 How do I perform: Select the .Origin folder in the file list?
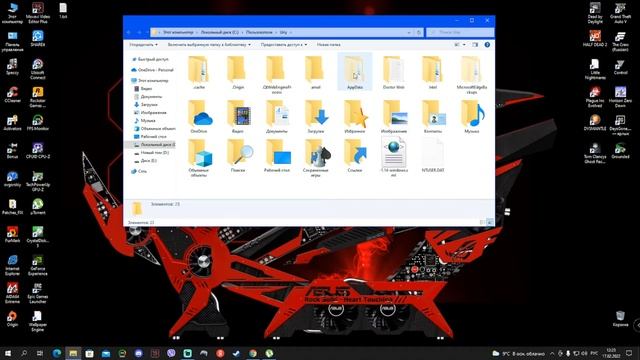coord(238,72)
